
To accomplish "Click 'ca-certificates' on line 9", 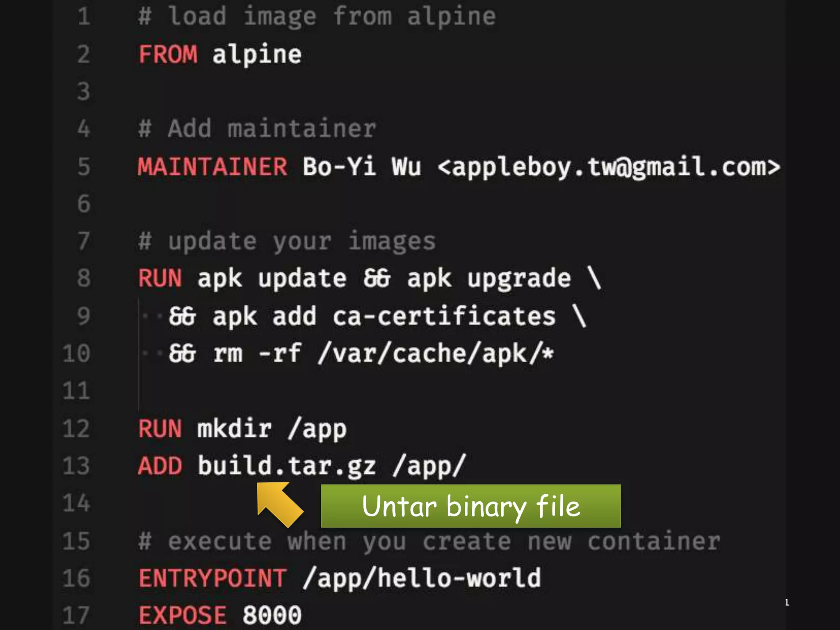I will (444, 316).
